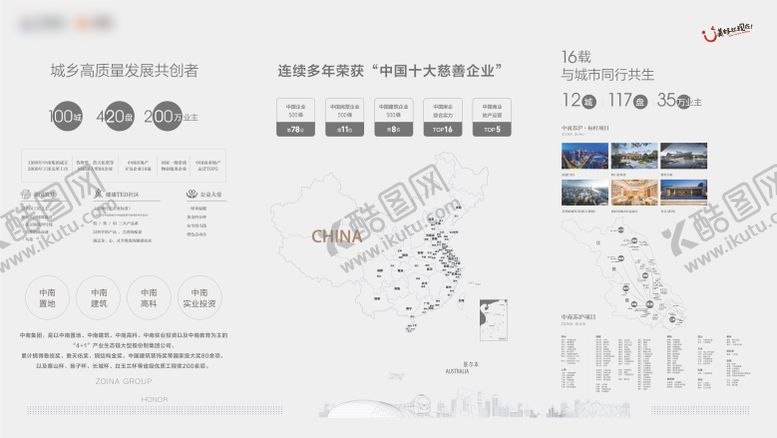The height and width of the screenshot is (438, 777).
Task: Click the 第78位 ranking card
Action: [x=295, y=117]
